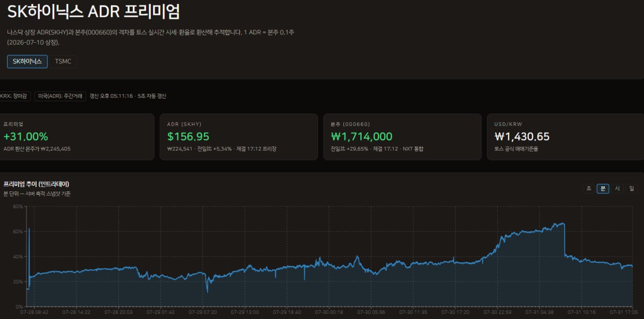Set chart interval to 초 (seconds)
This screenshot has height=319, width=644.
(589, 188)
